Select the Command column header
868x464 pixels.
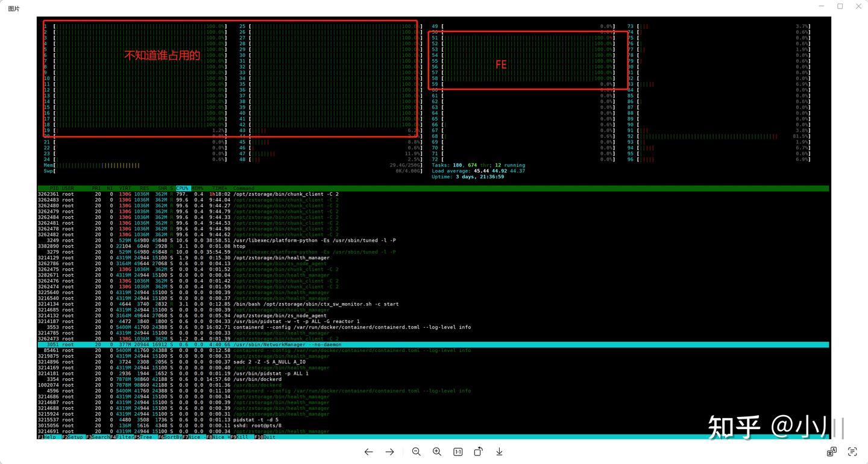(x=244, y=189)
